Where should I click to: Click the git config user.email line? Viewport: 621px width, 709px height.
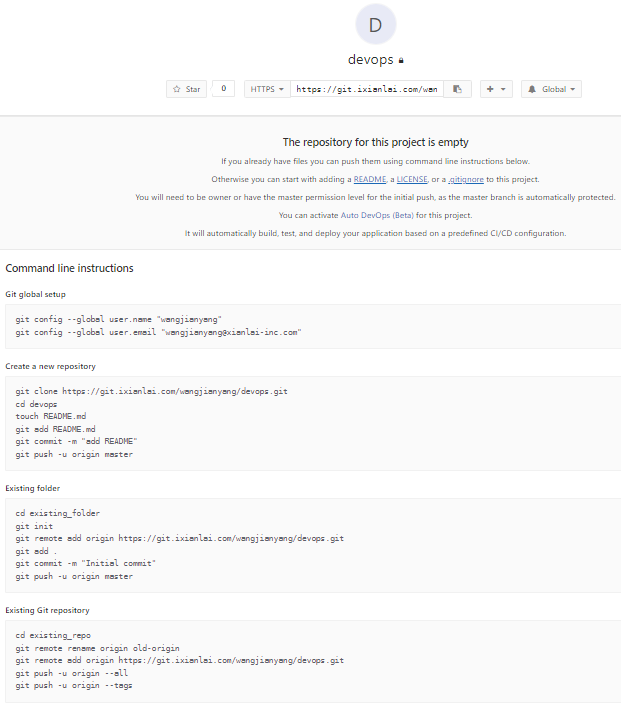[158, 332]
